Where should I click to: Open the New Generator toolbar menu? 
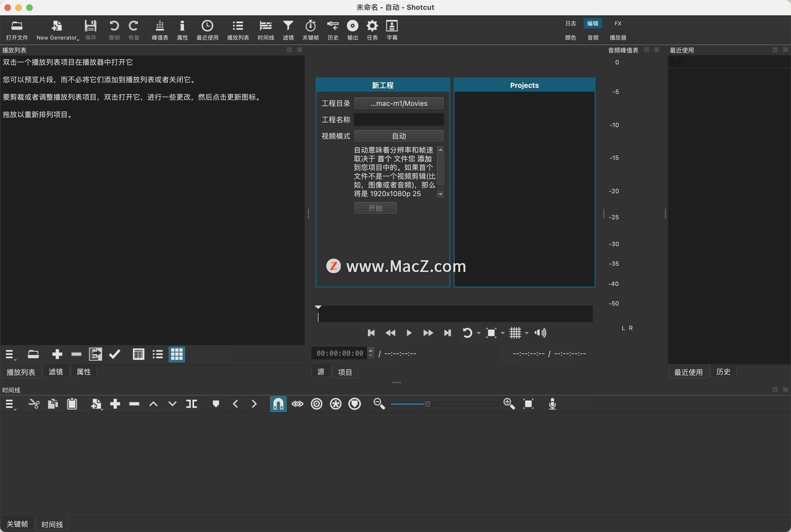pos(57,30)
